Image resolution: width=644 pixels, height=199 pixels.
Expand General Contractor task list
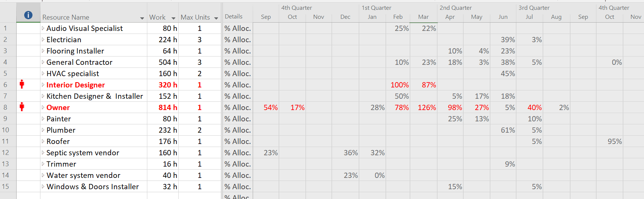click(43, 62)
